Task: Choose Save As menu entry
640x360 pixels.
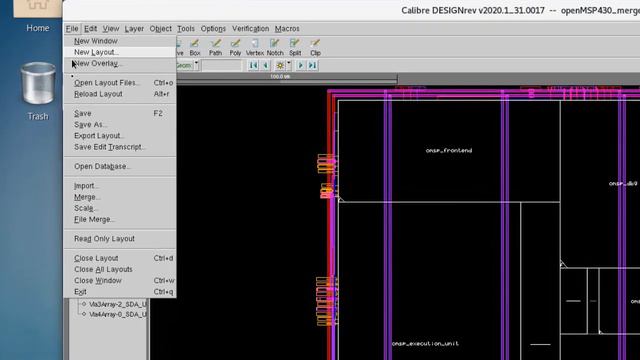Action: point(120,124)
